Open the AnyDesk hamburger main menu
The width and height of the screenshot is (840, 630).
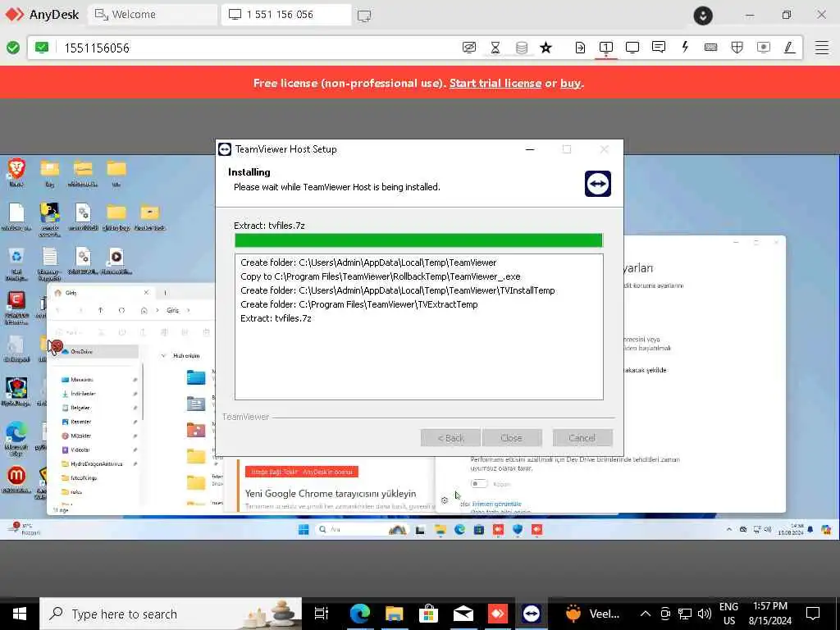[x=822, y=48]
